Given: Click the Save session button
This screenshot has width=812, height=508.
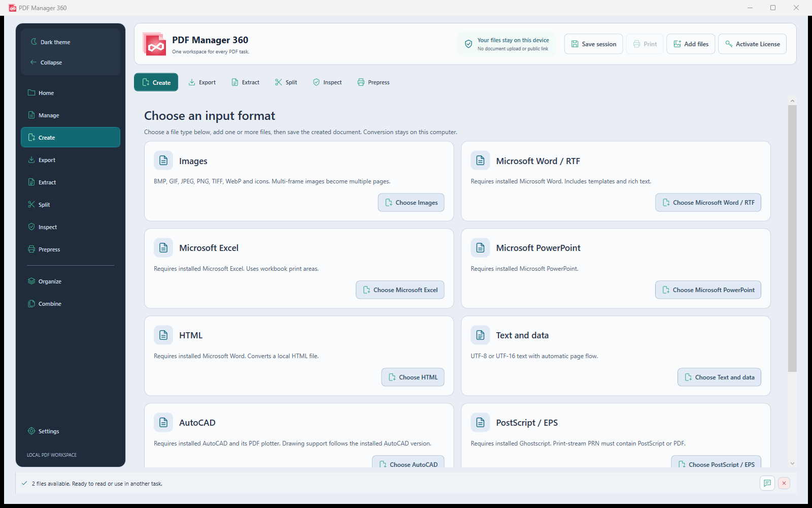Looking at the screenshot, I should (x=594, y=44).
